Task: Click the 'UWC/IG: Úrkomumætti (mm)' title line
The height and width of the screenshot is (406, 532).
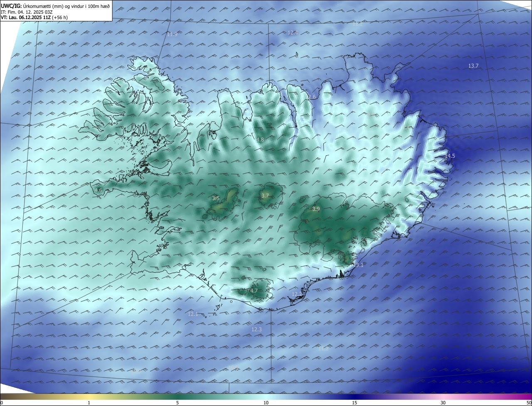Action: click(x=55, y=6)
